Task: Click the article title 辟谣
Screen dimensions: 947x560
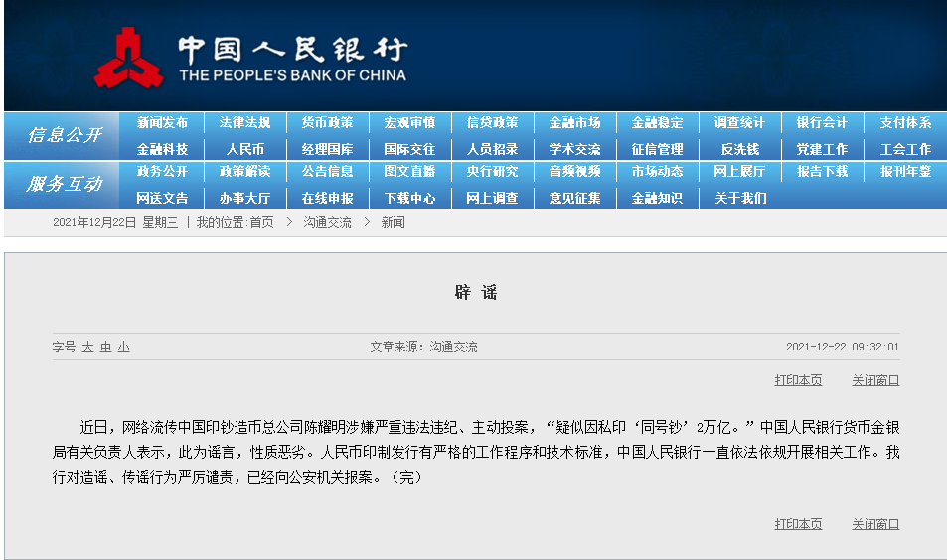Action: pos(476,293)
